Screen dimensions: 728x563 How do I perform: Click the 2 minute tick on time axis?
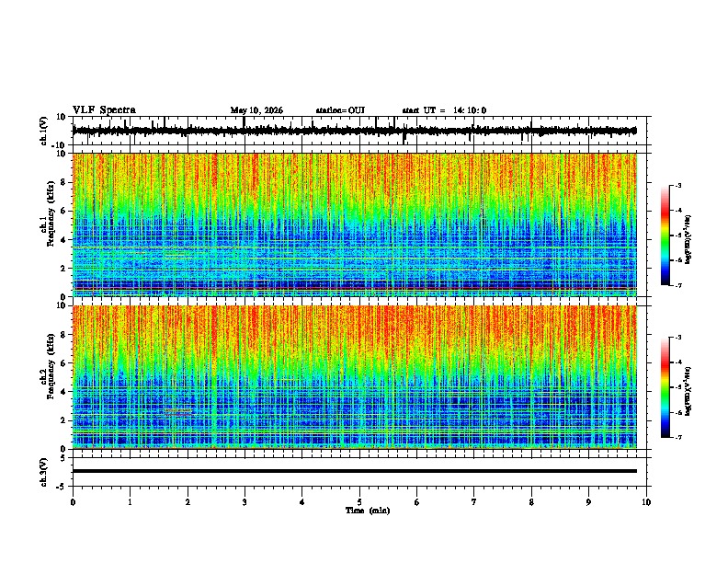188,502
